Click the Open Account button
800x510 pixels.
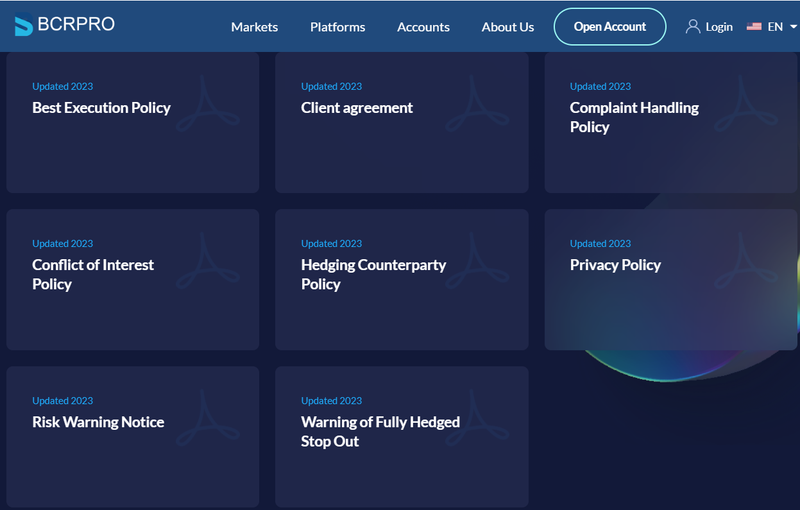coord(610,27)
